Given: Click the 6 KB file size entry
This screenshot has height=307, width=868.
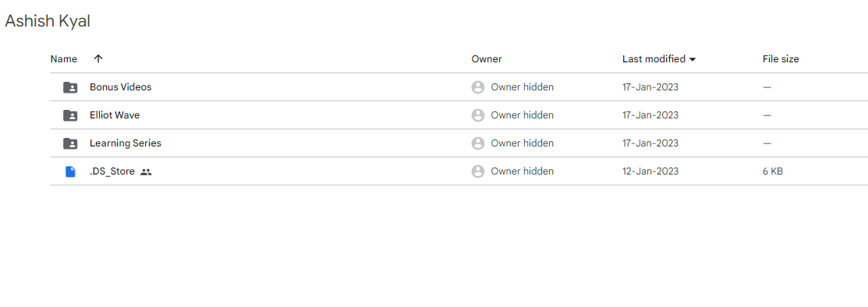Looking at the screenshot, I should pos(773,171).
